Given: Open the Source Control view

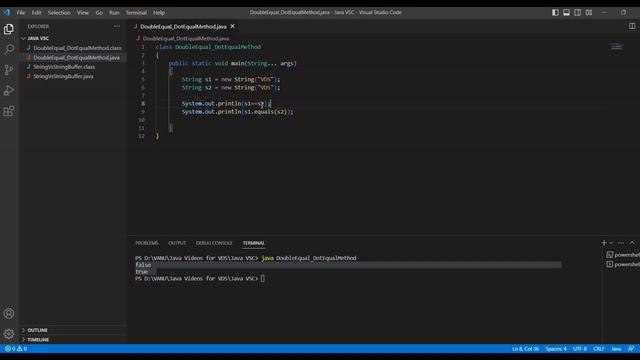Looking at the screenshot, I should point(9,70).
